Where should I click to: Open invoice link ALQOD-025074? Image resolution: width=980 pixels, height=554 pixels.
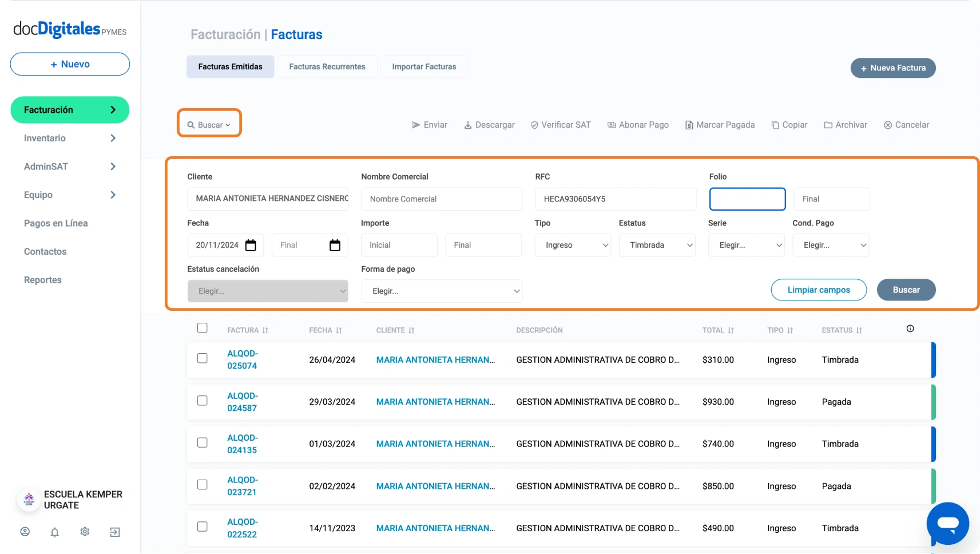[243, 359]
